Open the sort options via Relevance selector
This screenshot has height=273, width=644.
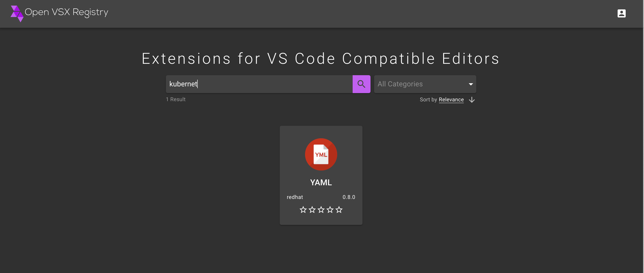coord(451,99)
